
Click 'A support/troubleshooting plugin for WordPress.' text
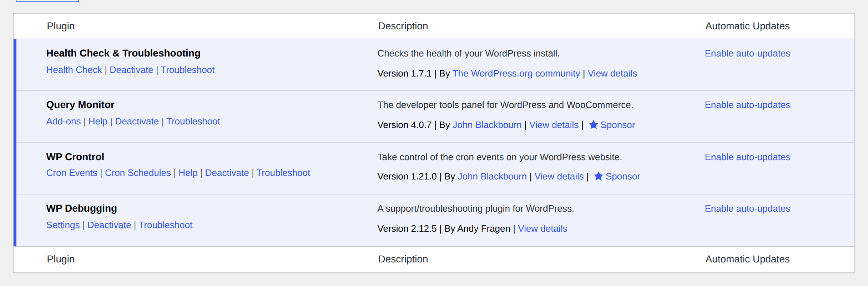[476, 208]
